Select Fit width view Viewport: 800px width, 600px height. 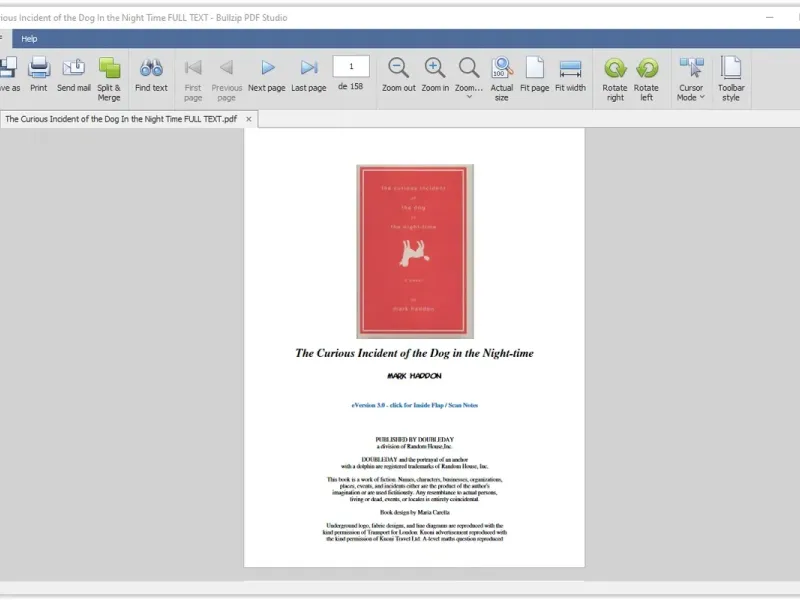click(570, 74)
